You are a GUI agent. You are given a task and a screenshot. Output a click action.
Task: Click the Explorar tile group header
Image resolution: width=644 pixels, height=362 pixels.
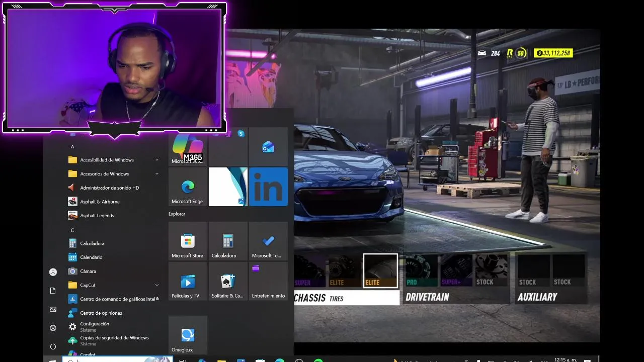click(x=177, y=214)
